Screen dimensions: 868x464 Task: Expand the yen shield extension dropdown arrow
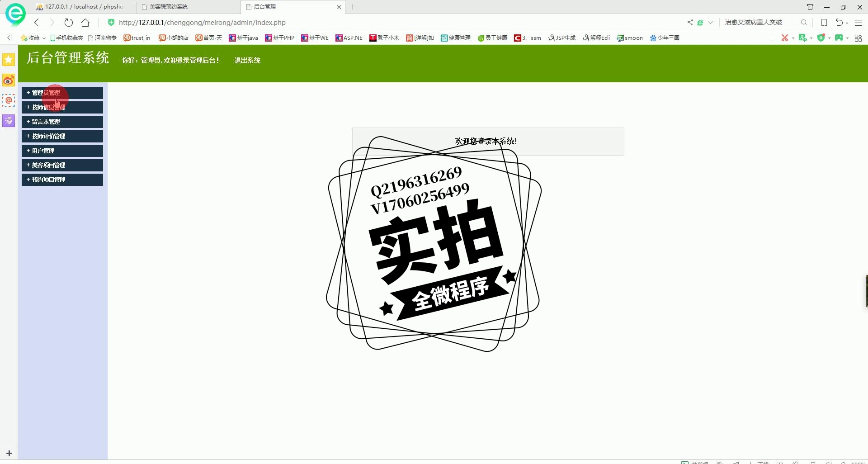click(829, 38)
